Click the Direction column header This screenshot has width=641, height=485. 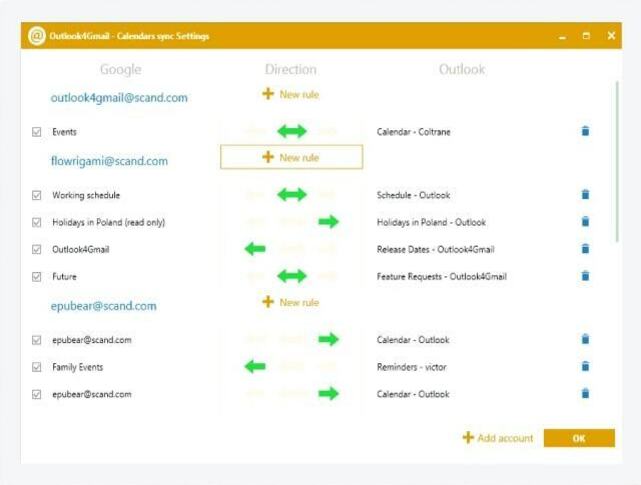(x=291, y=69)
